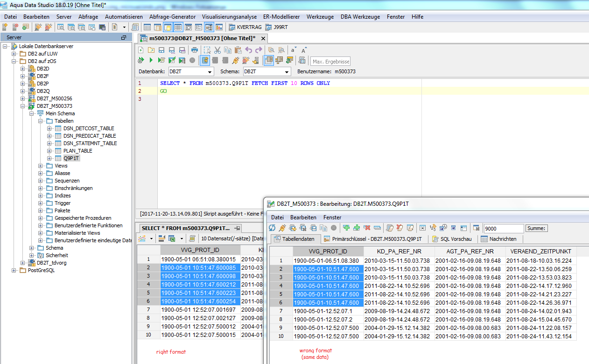The height and width of the screenshot is (364, 589).
Task: Click the green Execute play icon
Action: pos(151,60)
